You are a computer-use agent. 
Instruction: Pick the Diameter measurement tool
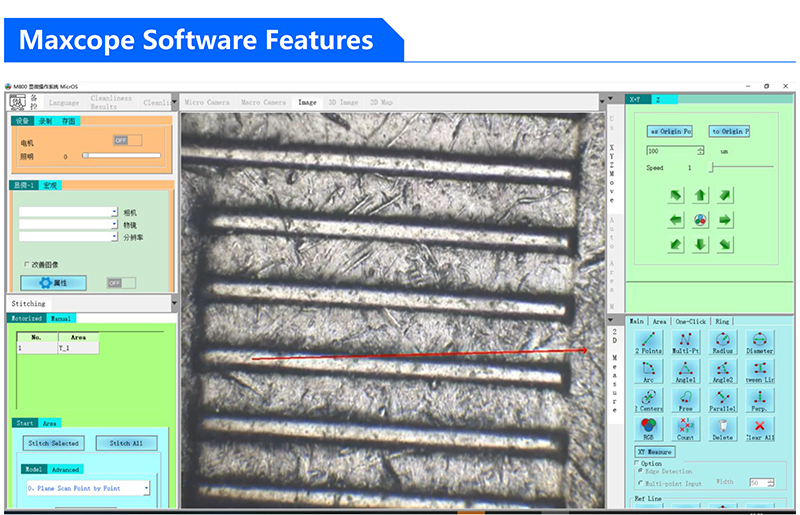[759, 343]
